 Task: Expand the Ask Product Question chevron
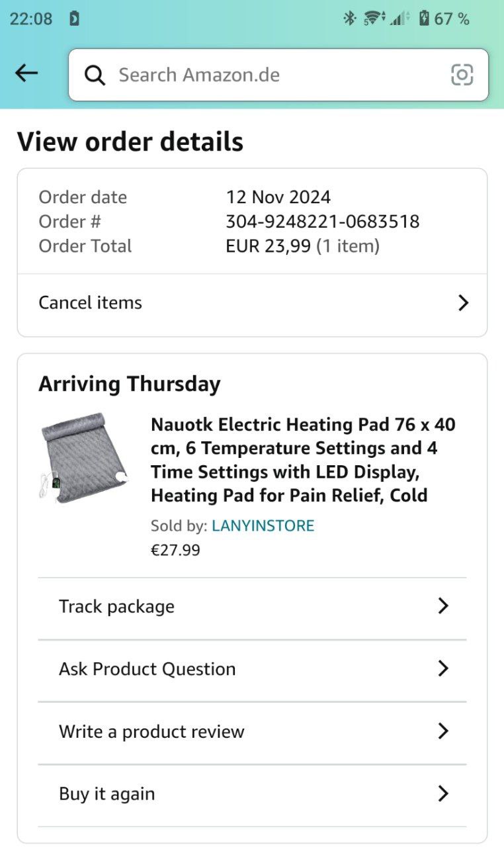point(443,669)
